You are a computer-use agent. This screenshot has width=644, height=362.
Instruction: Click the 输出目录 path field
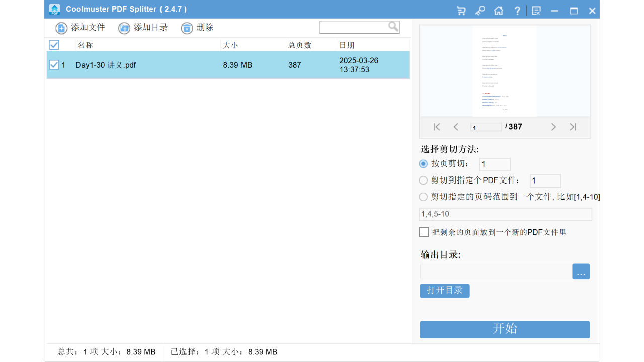[496, 271]
